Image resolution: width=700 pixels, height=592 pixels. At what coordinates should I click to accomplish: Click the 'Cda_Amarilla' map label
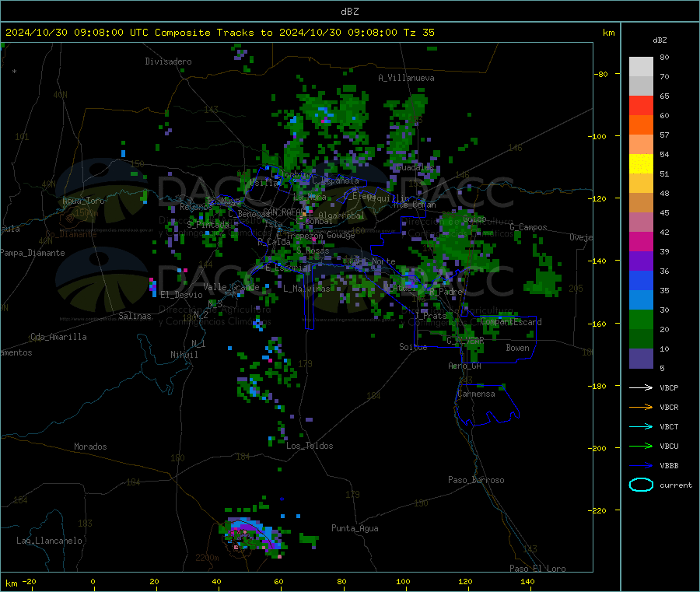(58, 337)
